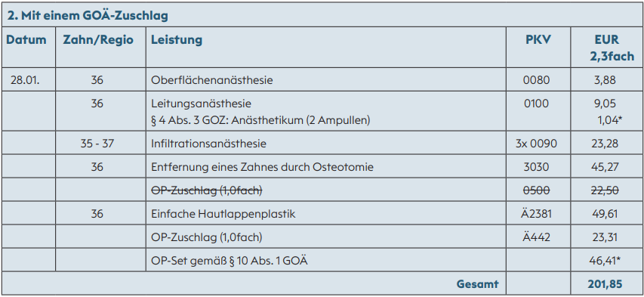Click the Leistung column header
Image resolution: width=644 pixels, height=297 pixels.
click(x=177, y=40)
